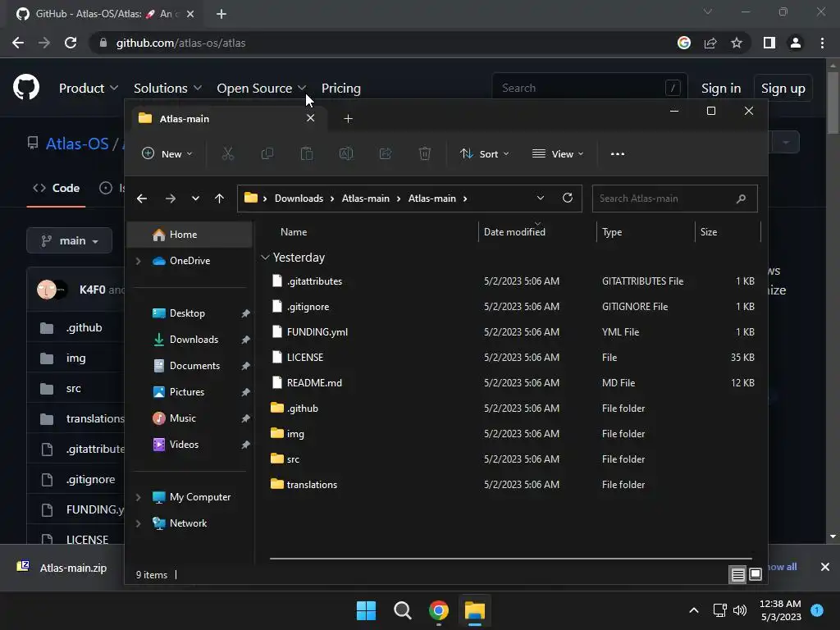Click the GitHub search box

point(589,88)
